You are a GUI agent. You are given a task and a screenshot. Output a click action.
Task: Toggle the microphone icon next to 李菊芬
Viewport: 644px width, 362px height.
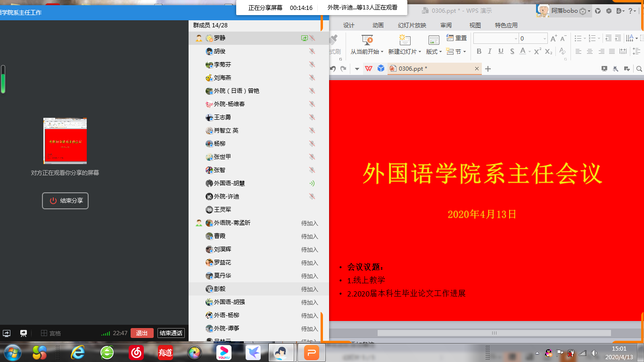(x=312, y=65)
